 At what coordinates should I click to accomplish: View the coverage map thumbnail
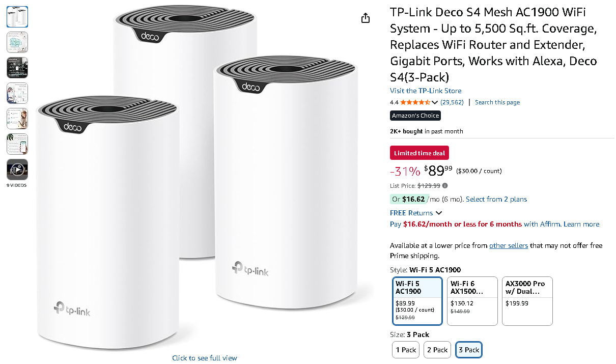click(x=17, y=42)
